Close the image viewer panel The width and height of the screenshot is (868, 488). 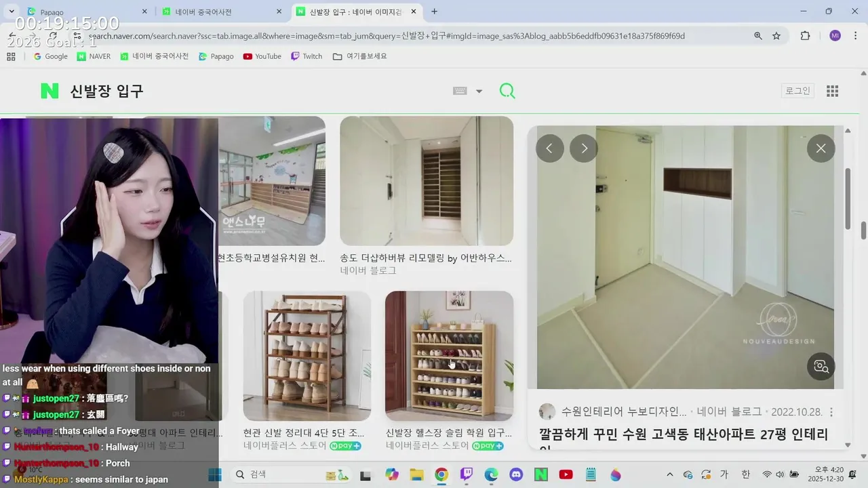tap(821, 148)
